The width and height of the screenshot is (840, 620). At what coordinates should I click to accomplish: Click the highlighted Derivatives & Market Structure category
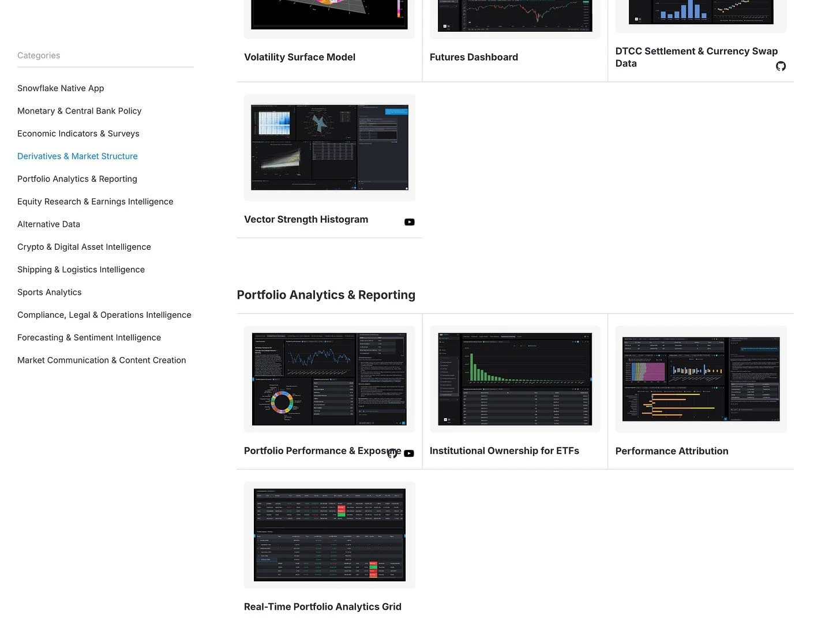pyautogui.click(x=77, y=156)
